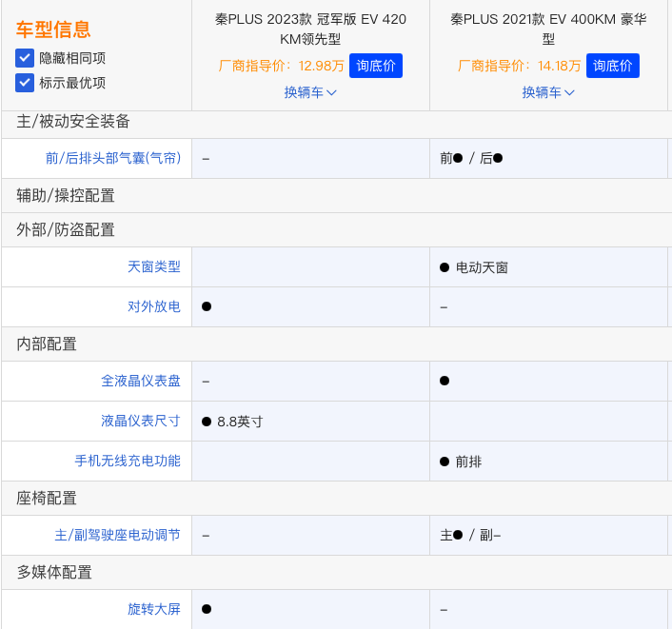Uncheck the 隐藏相同项 checkbox

coord(25,58)
